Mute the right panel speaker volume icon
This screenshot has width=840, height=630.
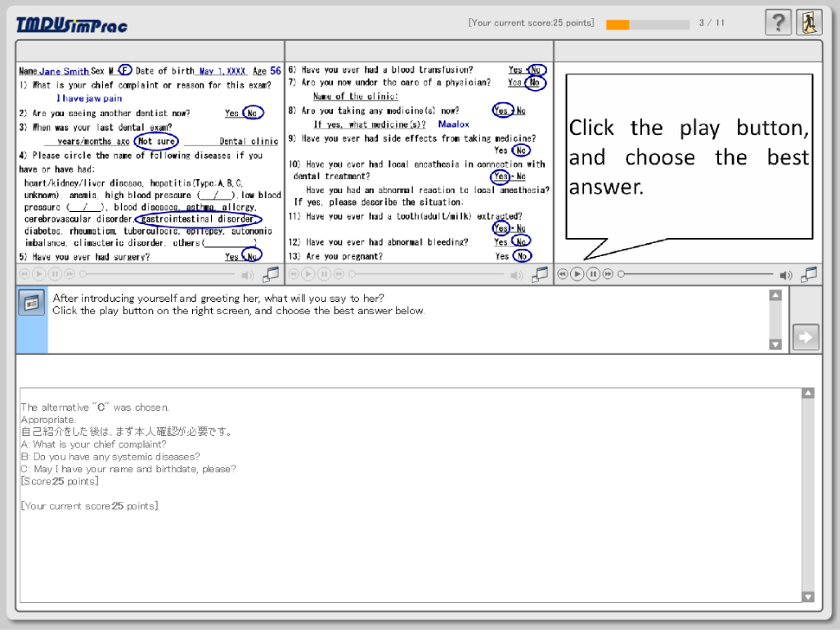tap(786, 275)
